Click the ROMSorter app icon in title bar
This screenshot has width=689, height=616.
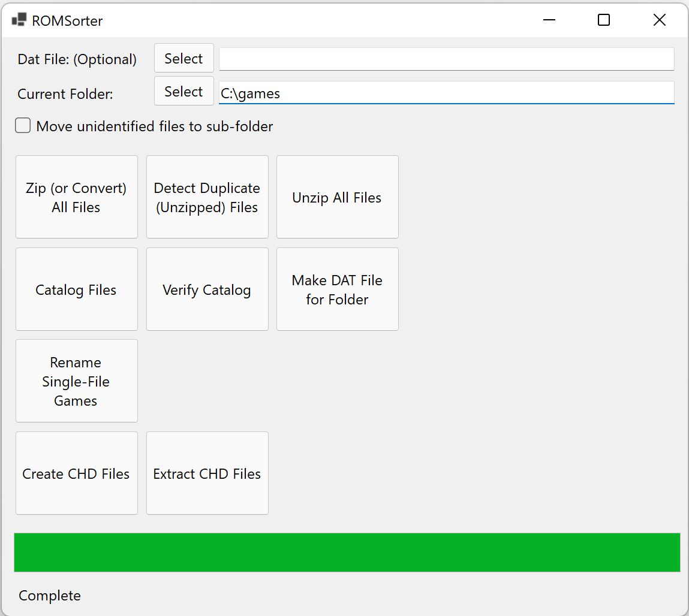click(x=19, y=20)
